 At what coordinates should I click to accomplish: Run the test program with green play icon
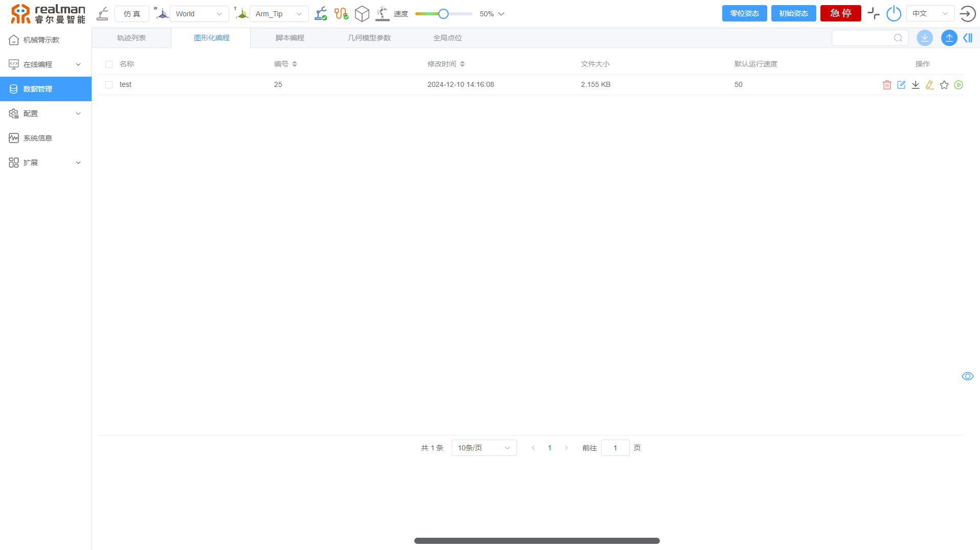coord(959,85)
